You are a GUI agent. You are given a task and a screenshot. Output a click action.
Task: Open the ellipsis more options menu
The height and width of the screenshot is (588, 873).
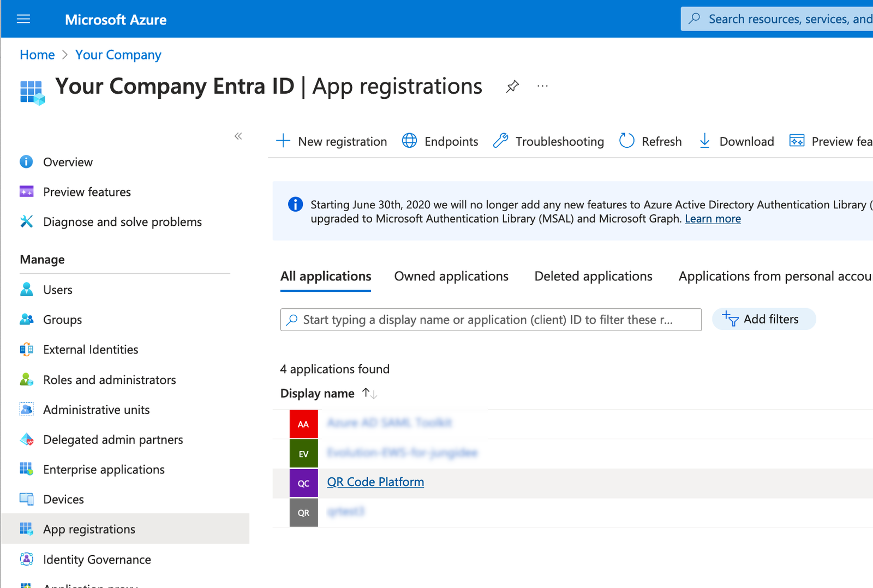pyautogui.click(x=542, y=86)
